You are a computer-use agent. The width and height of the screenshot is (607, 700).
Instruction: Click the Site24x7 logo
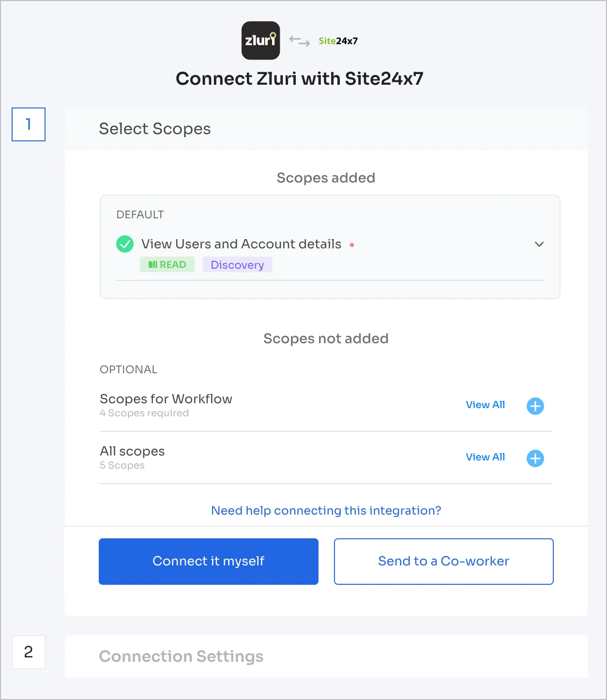click(338, 41)
